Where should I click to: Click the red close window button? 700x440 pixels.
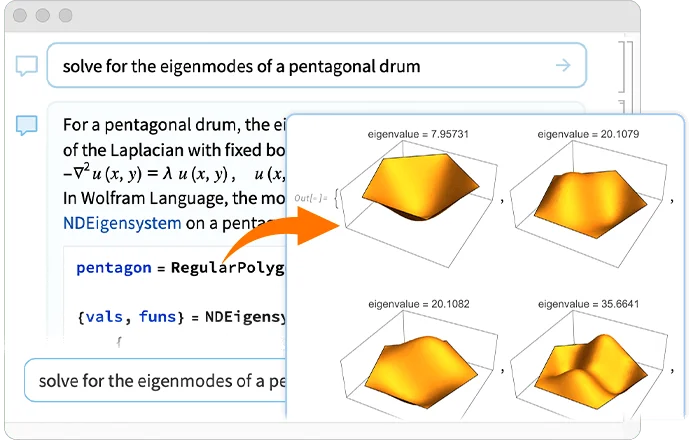(x=20, y=15)
